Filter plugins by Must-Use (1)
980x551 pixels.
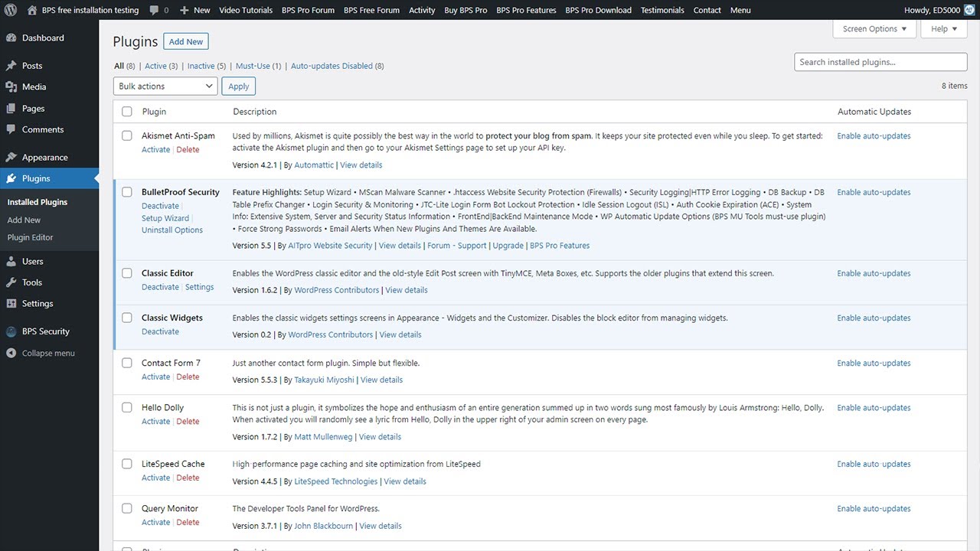click(x=258, y=66)
